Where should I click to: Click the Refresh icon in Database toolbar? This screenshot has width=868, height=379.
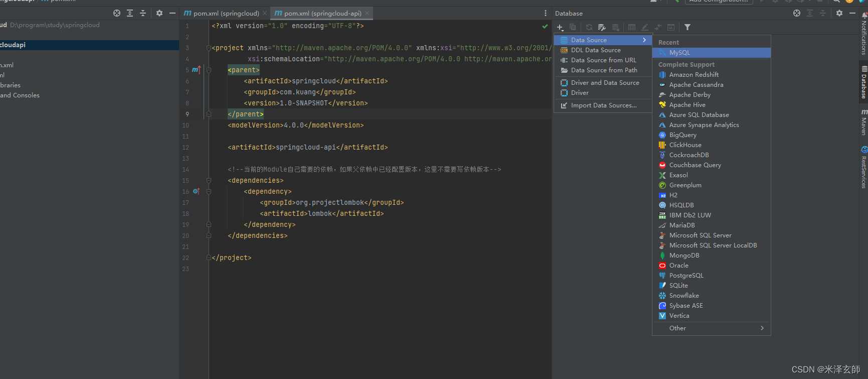589,27
